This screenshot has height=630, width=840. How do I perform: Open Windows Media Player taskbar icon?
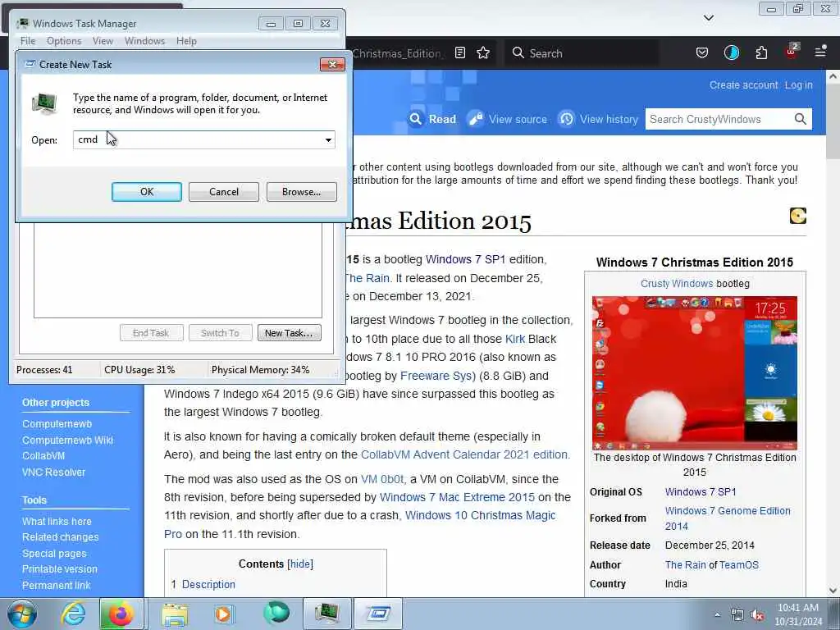224,614
